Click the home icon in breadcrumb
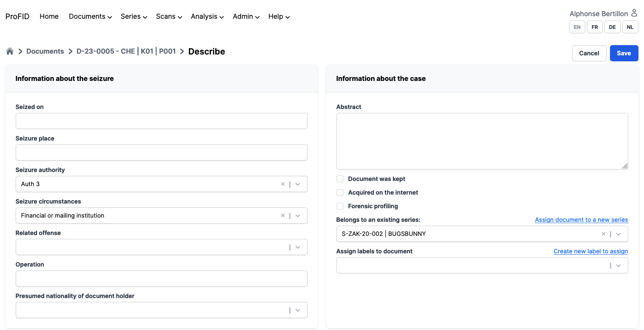The image size is (644, 330). point(10,52)
